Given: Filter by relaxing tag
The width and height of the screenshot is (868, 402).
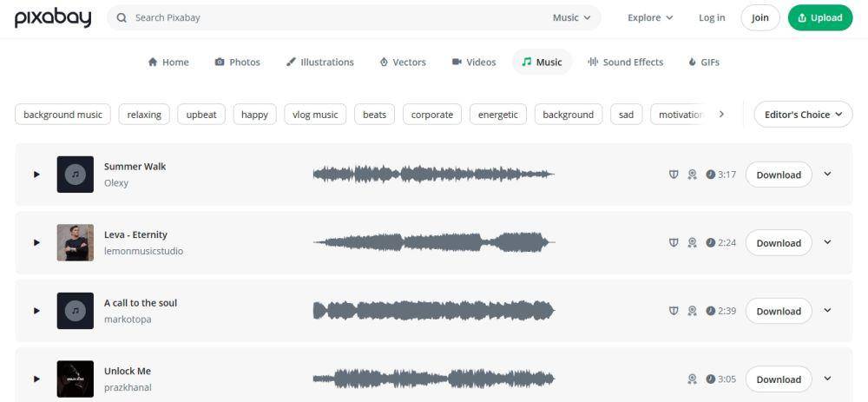Looking at the screenshot, I should point(144,115).
